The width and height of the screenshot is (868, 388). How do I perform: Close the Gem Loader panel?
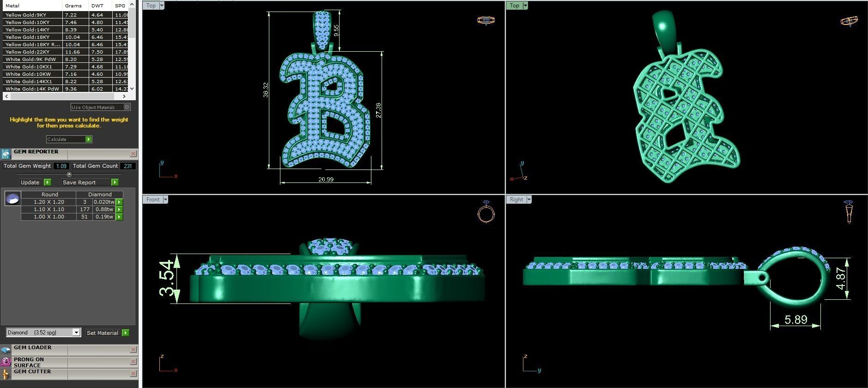click(x=133, y=350)
